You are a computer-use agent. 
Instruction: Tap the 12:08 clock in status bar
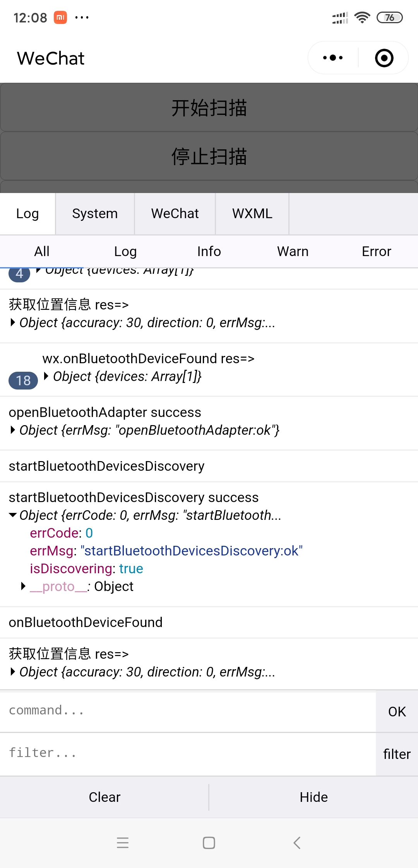pos(30,18)
